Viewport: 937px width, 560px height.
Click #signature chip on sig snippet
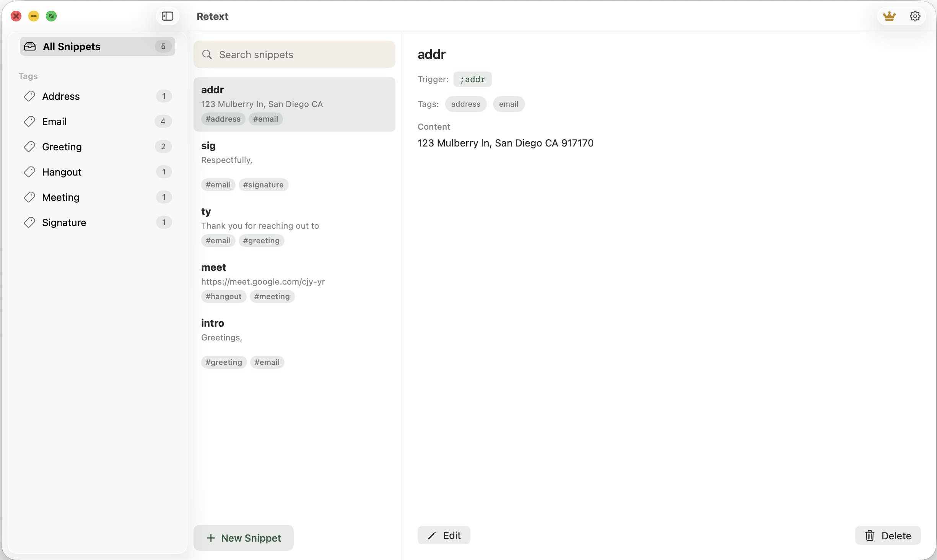(x=263, y=185)
